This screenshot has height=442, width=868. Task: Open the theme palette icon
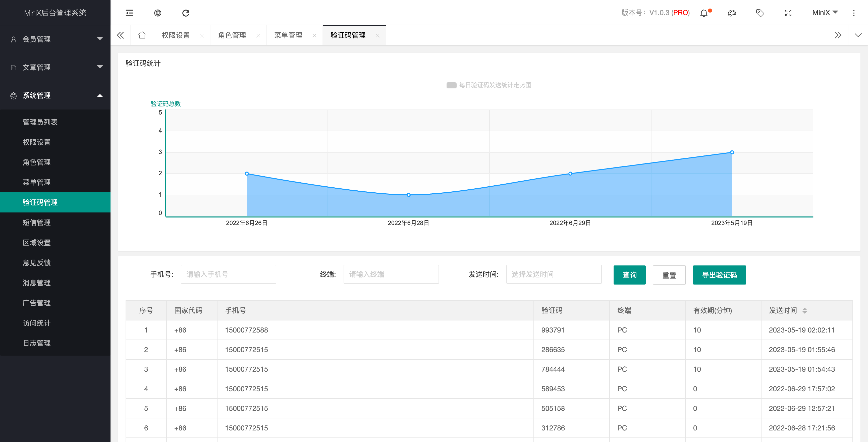click(x=732, y=13)
